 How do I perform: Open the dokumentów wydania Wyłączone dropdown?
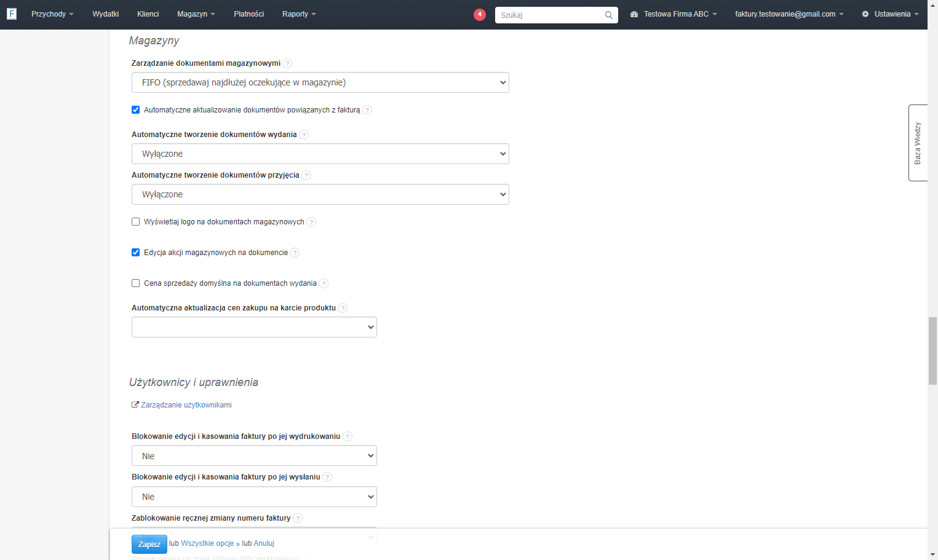pyautogui.click(x=320, y=154)
